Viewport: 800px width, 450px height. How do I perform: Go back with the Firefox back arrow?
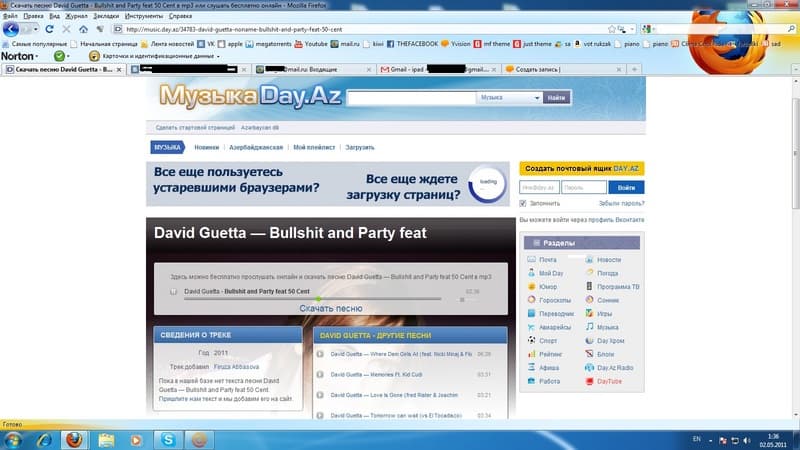(x=11, y=29)
